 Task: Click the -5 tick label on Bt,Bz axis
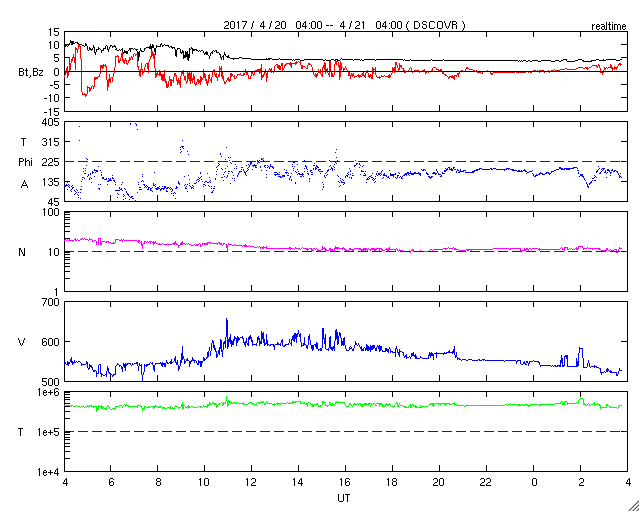tap(55, 85)
